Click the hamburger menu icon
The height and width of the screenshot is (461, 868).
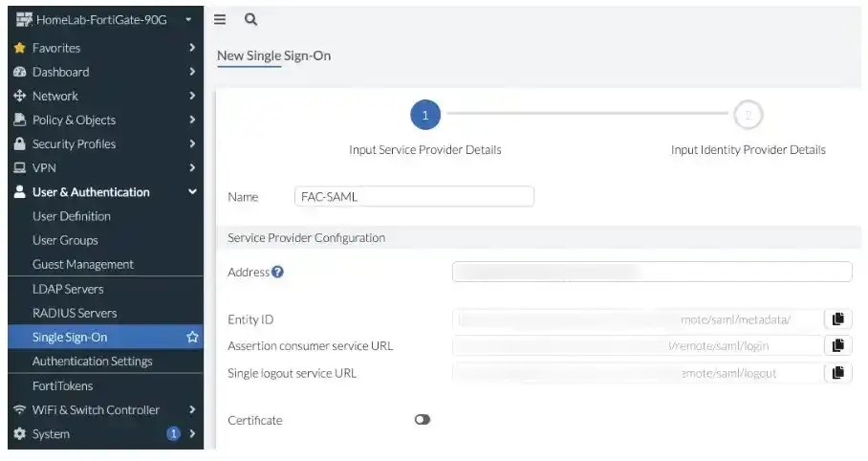(220, 19)
